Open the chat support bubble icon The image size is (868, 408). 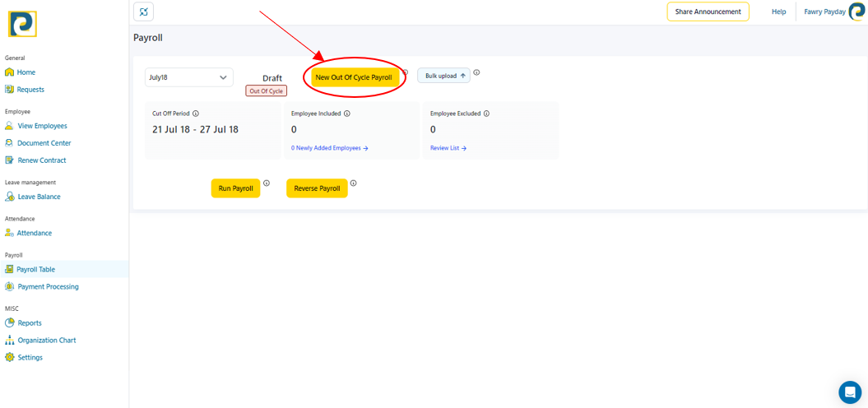point(849,392)
